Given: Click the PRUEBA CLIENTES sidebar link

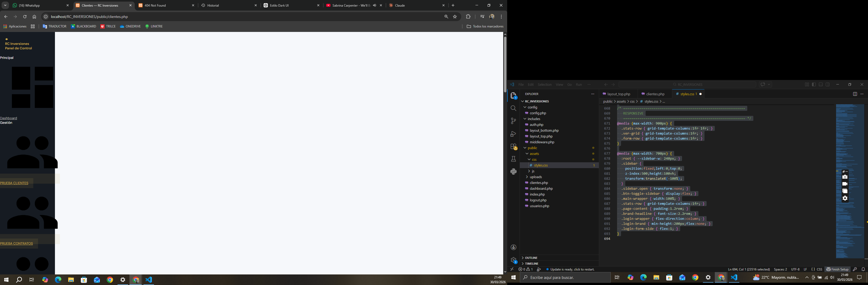Looking at the screenshot, I should (14, 183).
